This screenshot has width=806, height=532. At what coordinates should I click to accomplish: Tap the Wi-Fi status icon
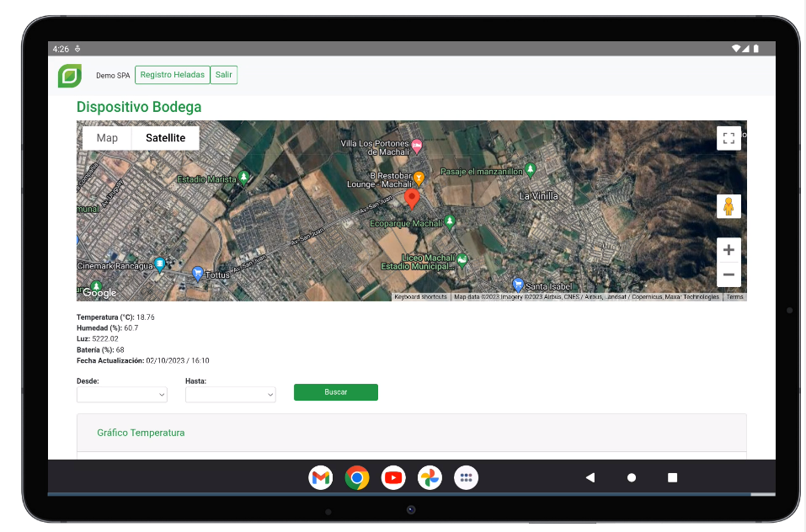[x=736, y=49]
